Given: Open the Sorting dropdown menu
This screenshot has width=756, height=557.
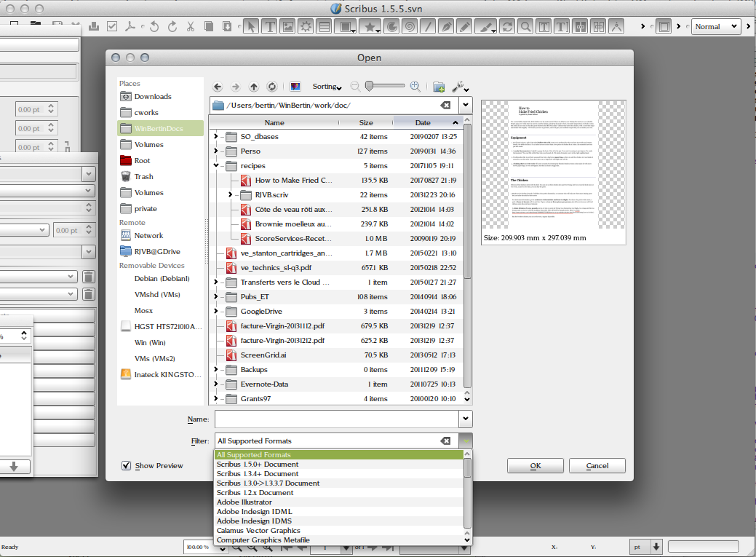Looking at the screenshot, I should [327, 87].
